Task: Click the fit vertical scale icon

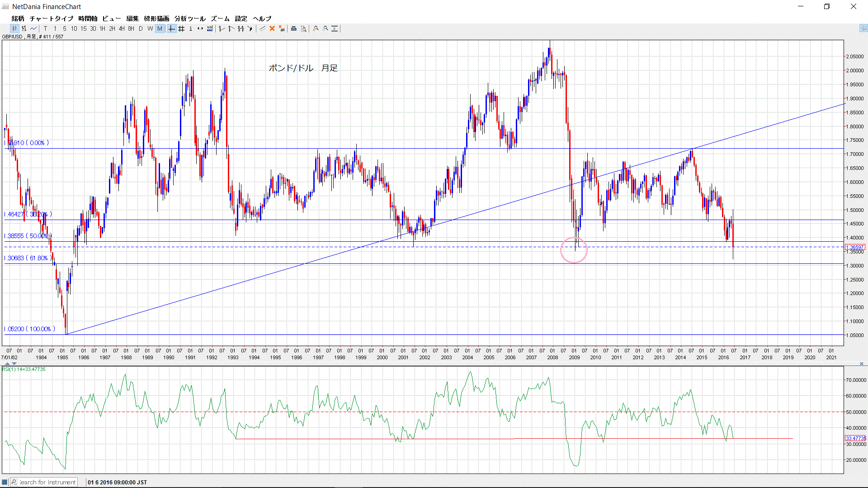Action: [x=335, y=28]
